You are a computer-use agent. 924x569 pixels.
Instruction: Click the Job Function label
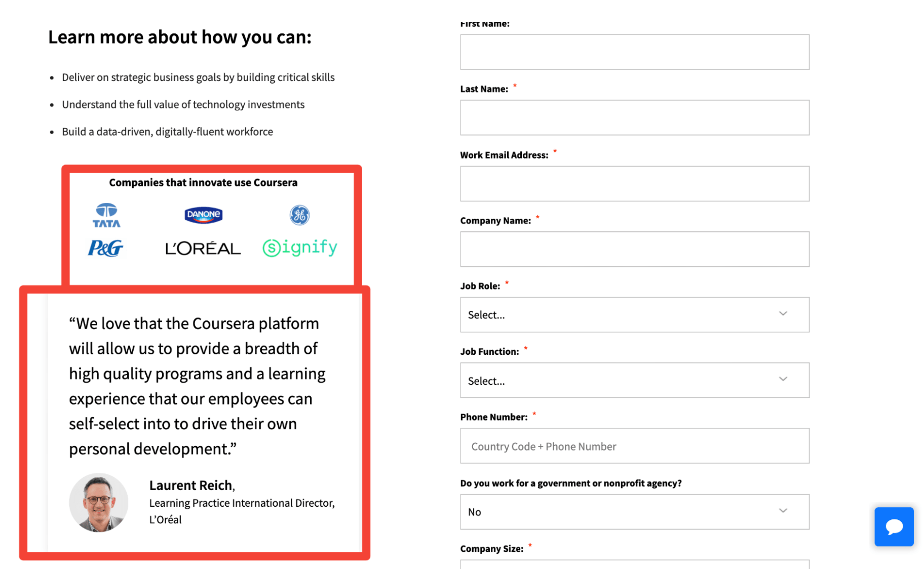pos(489,351)
